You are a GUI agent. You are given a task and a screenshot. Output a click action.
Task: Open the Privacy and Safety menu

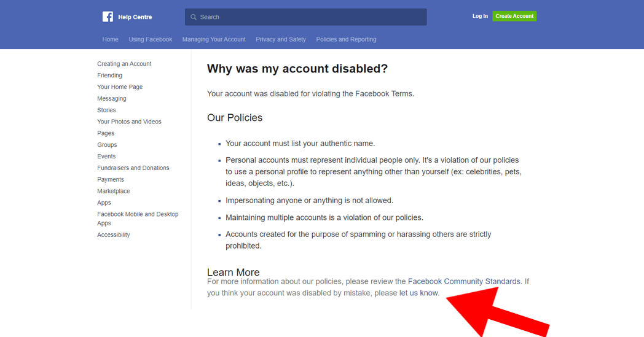(x=281, y=39)
